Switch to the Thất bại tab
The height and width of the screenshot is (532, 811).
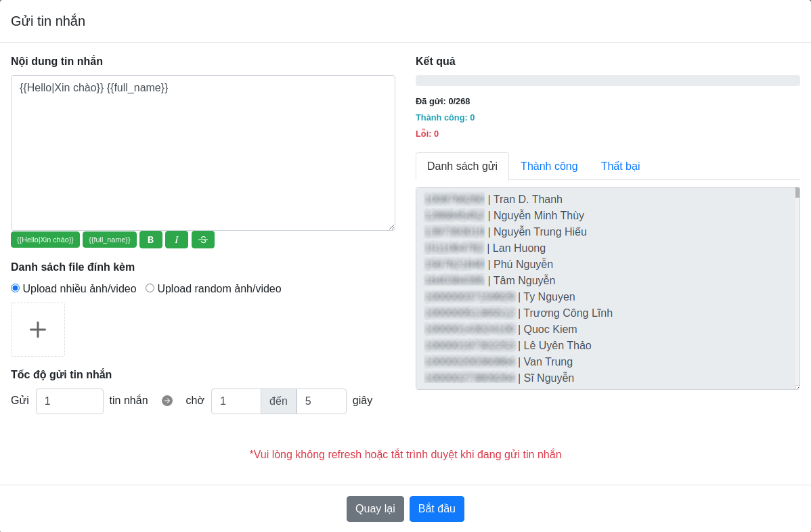click(x=620, y=167)
